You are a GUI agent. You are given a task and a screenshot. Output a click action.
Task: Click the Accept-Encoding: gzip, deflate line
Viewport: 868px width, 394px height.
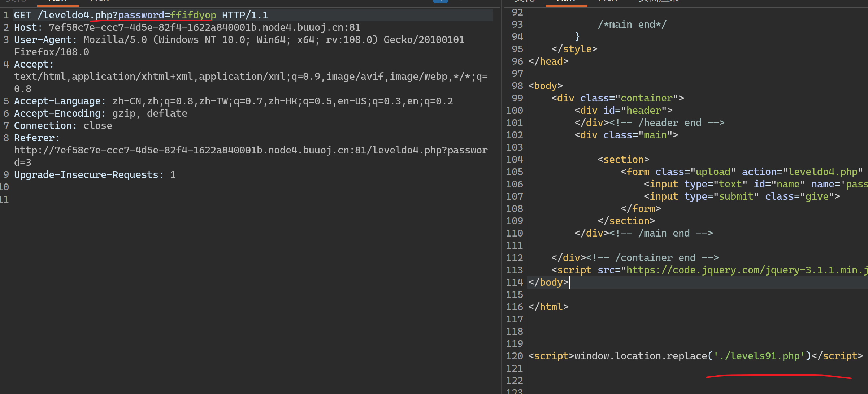coord(100,113)
